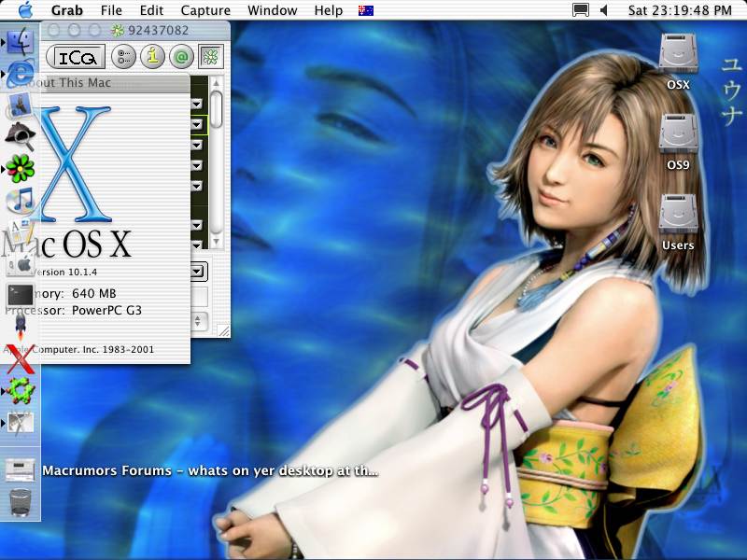Switch to Grab scissors Dock icon
This screenshot has width=747, height=560.
point(20,423)
